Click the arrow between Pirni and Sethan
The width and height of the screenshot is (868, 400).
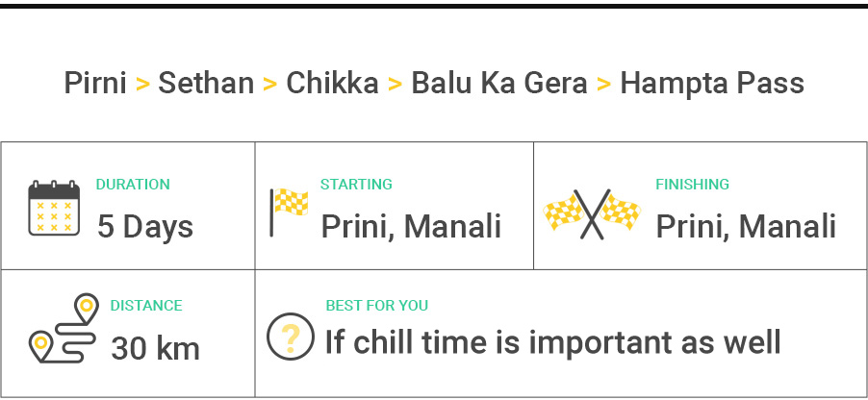[x=142, y=84]
